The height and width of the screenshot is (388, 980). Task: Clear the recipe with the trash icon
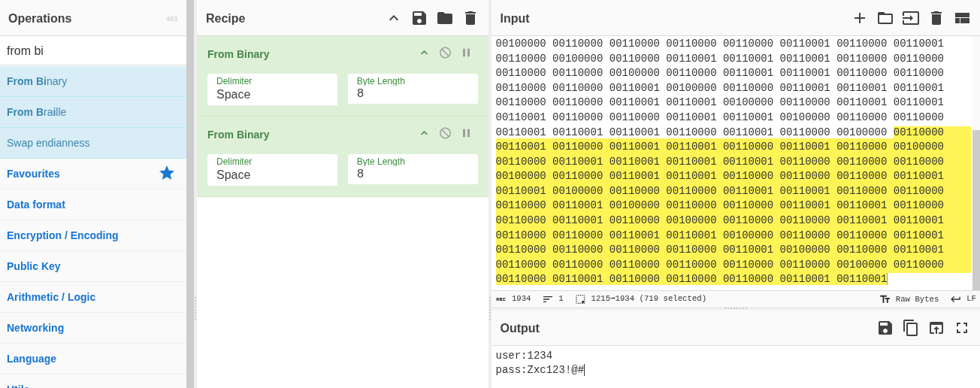tap(470, 18)
